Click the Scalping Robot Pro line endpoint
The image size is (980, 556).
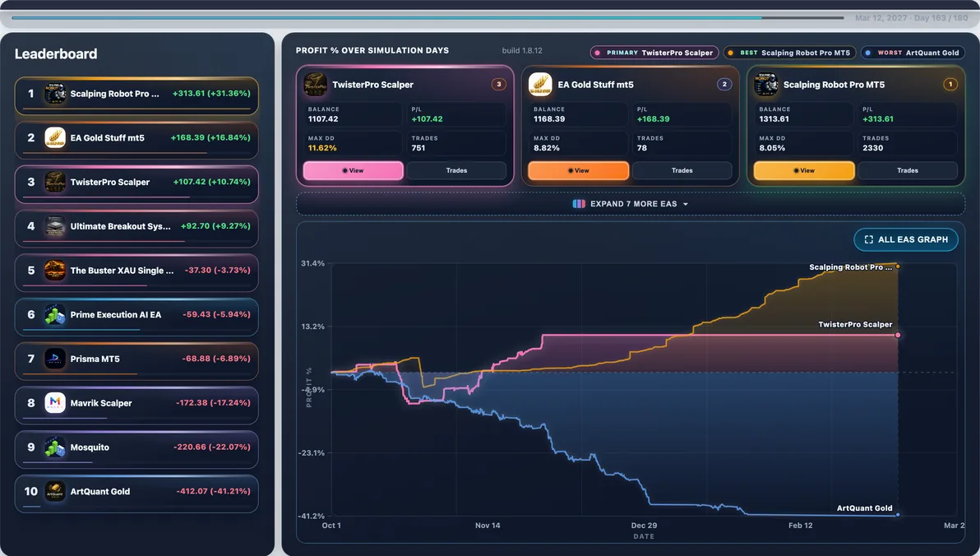pos(898,266)
